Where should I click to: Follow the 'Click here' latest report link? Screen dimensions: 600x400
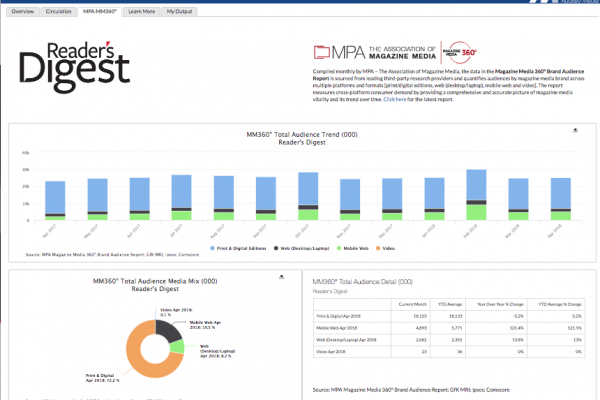[395, 99]
